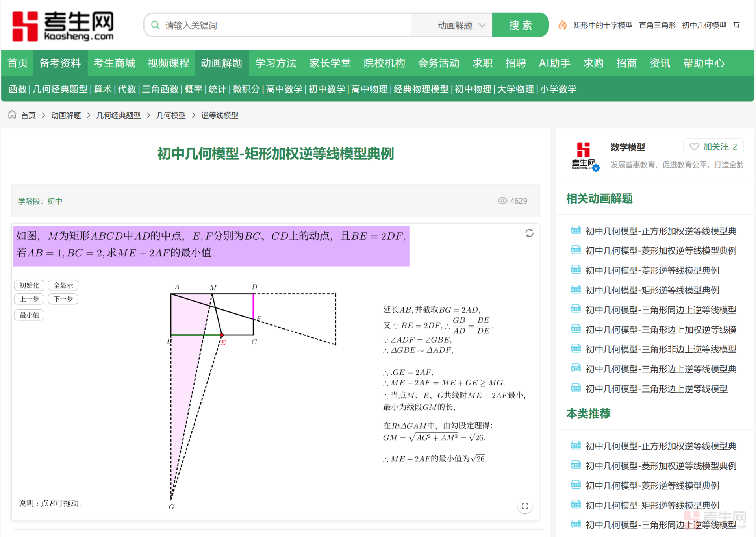The image size is (756, 537).
Task: Click the breadcrumb home icon
Action: (x=12, y=115)
